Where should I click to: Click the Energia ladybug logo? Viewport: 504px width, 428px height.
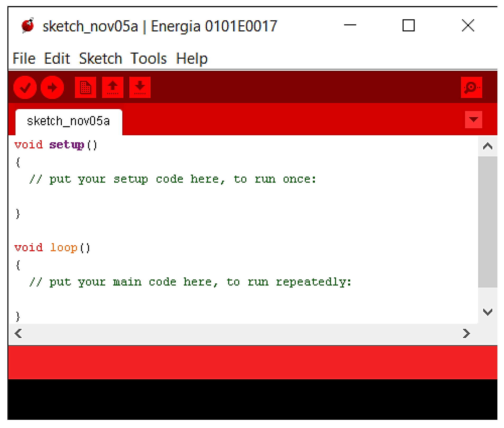27,26
